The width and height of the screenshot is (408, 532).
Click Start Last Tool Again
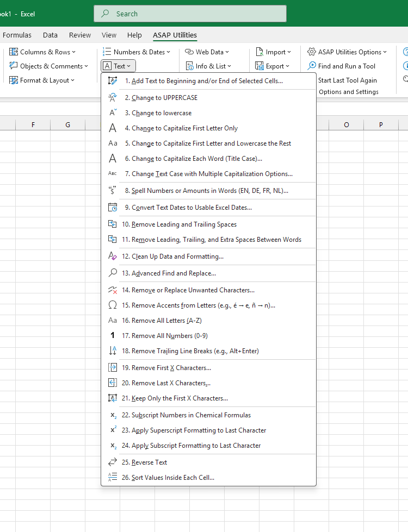[347, 80]
